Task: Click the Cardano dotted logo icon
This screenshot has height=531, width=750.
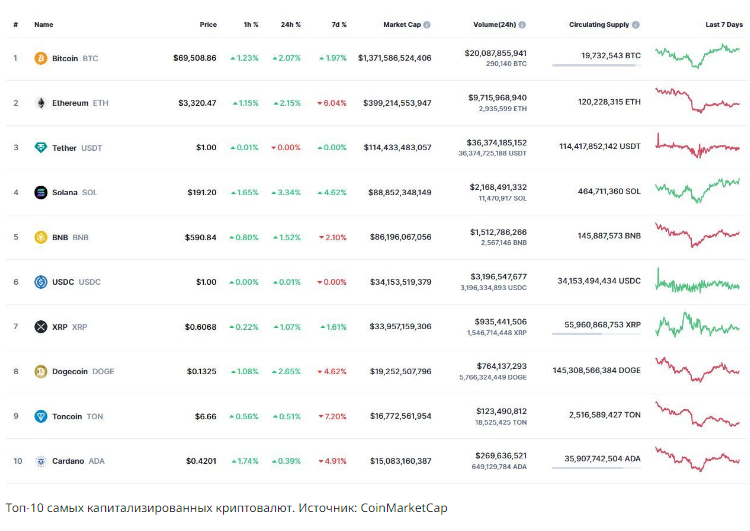Action: pos(41,461)
